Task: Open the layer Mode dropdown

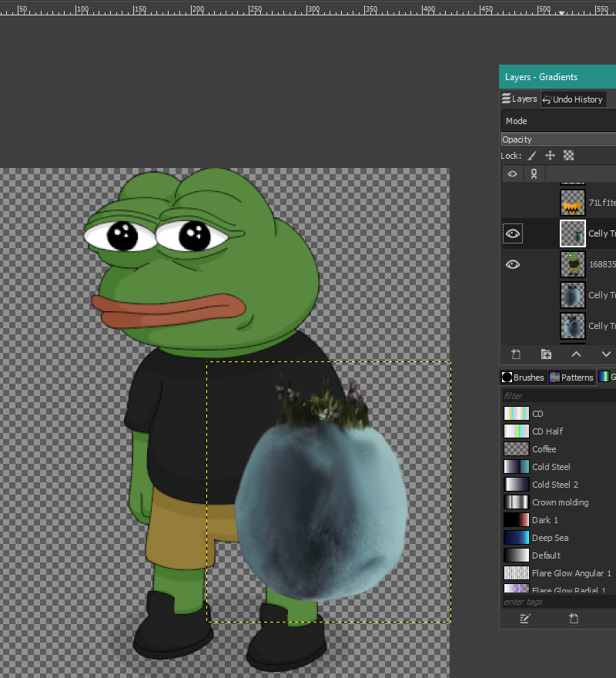Action: (558, 121)
